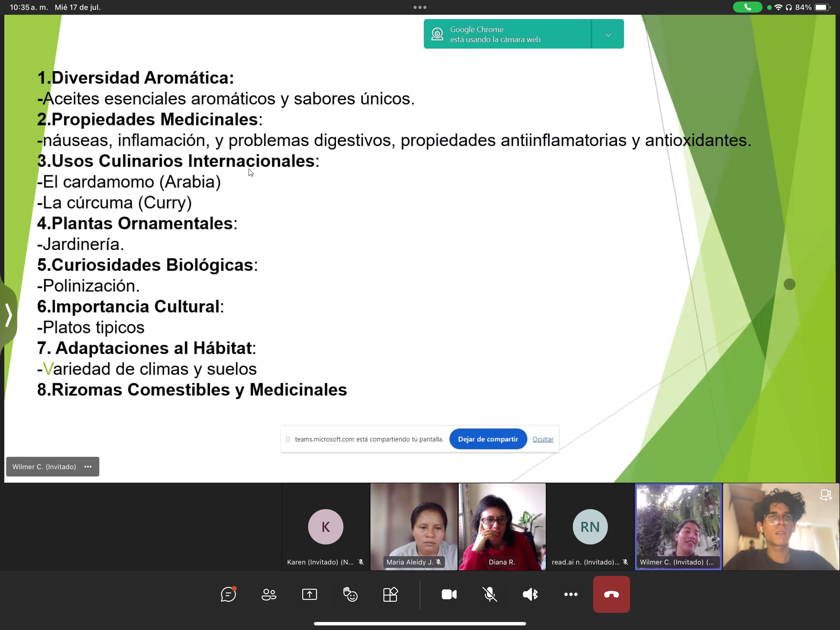The height and width of the screenshot is (630, 840).
Task: Open reactions and raise hand
Action: (x=350, y=594)
